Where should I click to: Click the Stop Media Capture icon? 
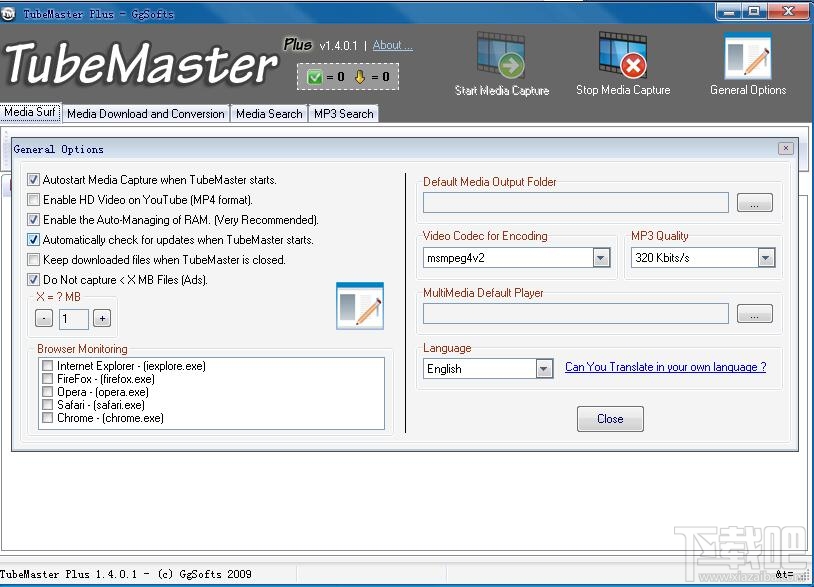tap(622, 55)
